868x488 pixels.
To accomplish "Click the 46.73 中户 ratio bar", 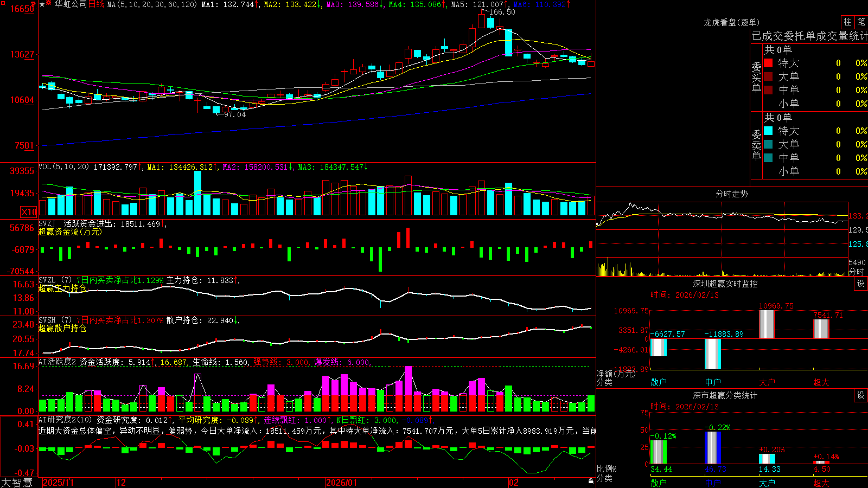I will click(713, 448).
